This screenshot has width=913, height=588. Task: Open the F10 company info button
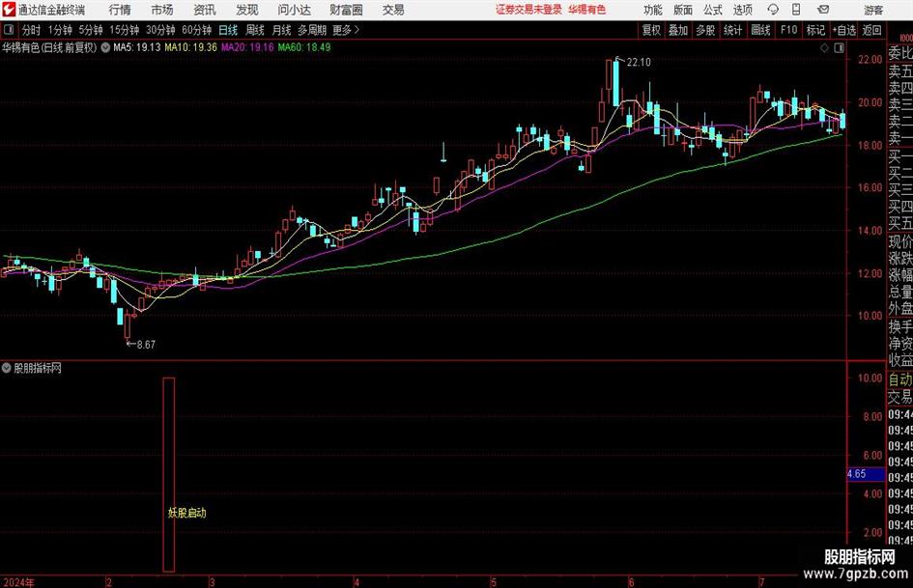click(788, 30)
